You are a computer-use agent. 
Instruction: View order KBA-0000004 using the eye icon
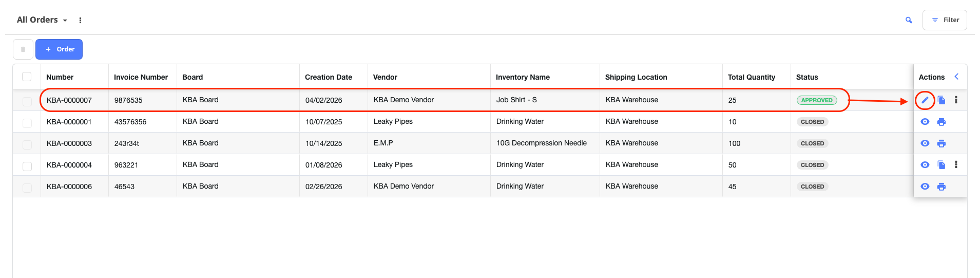[x=925, y=165]
